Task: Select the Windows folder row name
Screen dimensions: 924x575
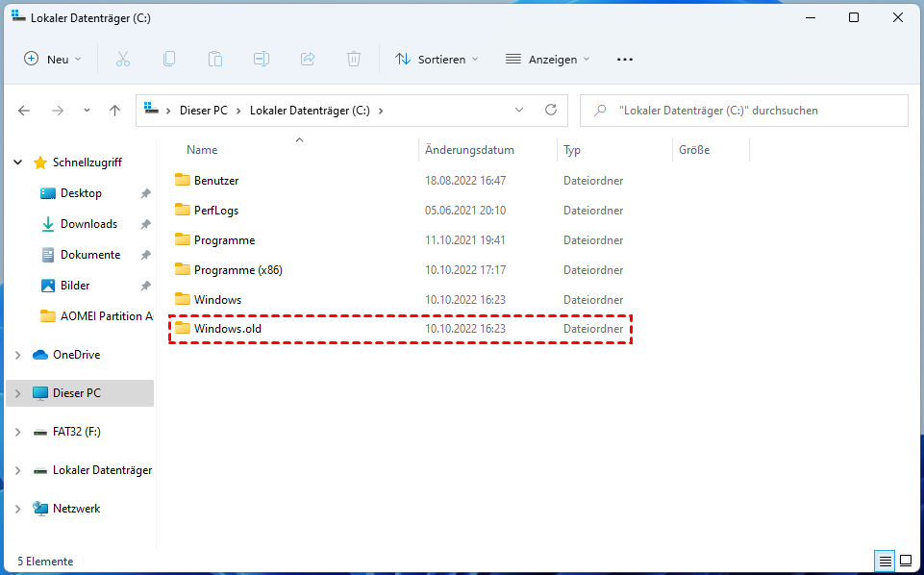Action: [x=218, y=299]
